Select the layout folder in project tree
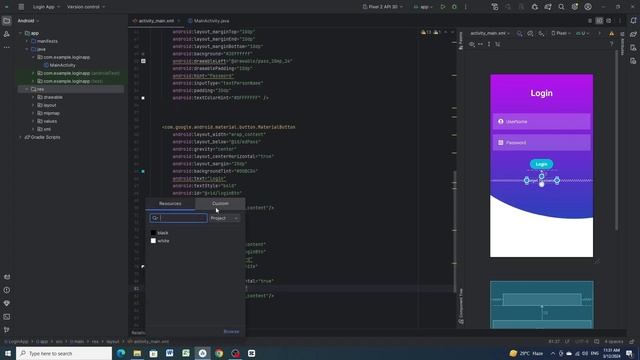 47,105
